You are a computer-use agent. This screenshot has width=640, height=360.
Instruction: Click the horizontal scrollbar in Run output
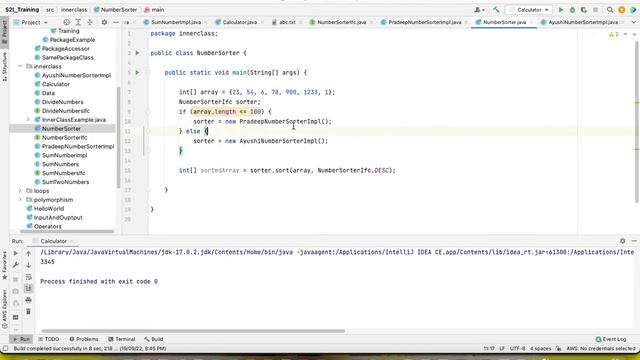pyautogui.click(x=193, y=331)
